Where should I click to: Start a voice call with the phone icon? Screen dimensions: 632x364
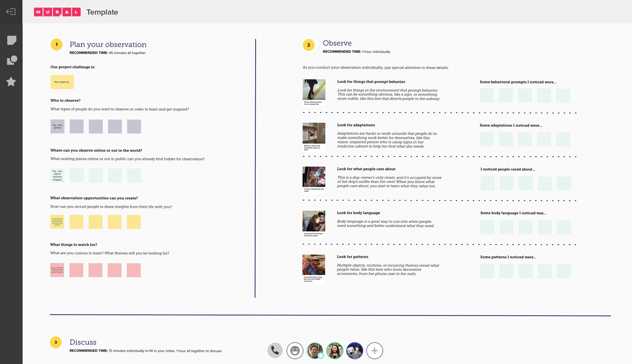point(275,351)
